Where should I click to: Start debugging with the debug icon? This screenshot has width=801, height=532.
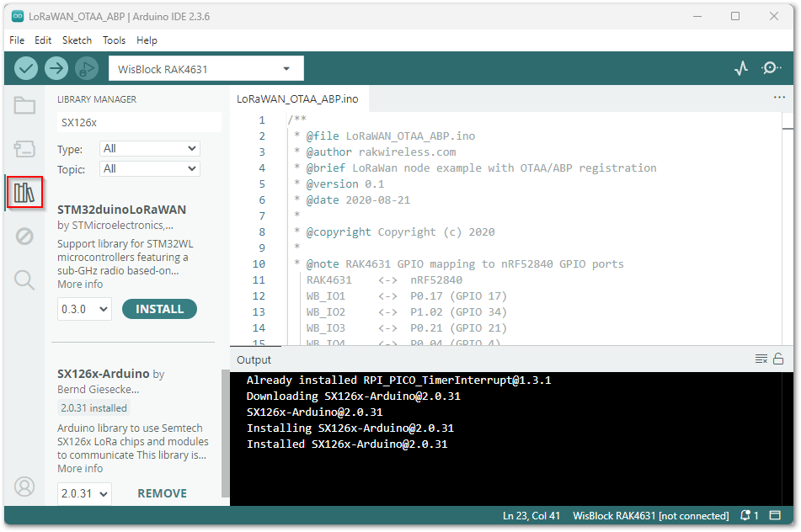[87, 68]
